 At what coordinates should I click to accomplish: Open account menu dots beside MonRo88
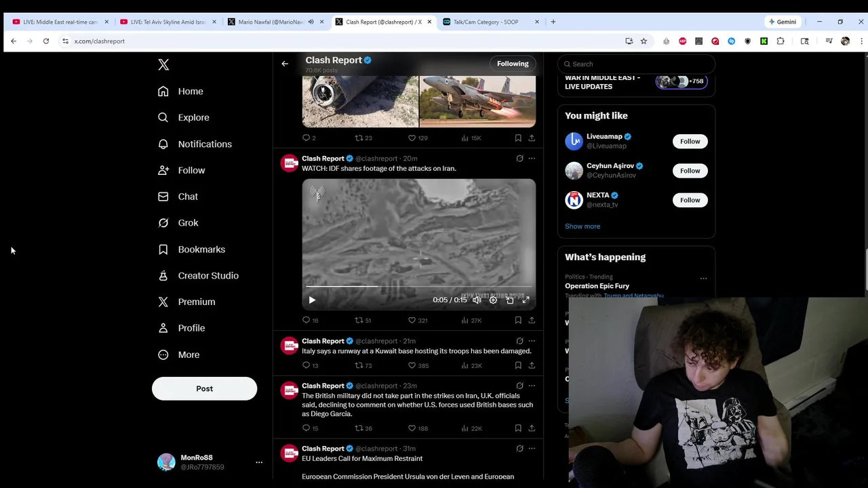pyautogui.click(x=259, y=462)
